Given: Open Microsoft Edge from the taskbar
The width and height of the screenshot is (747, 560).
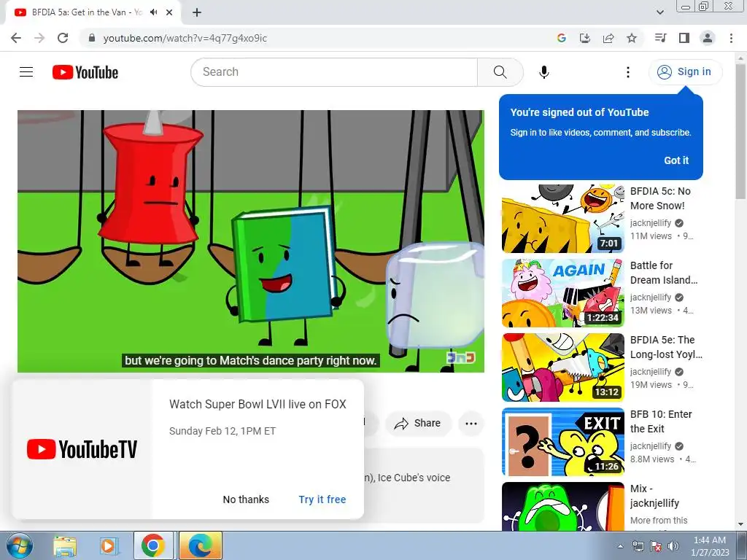Looking at the screenshot, I should click(201, 545).
